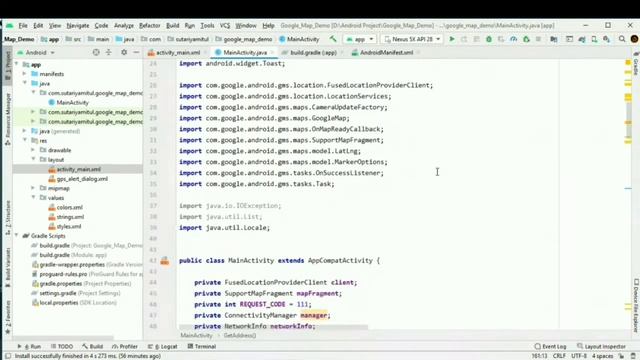Open the VCS menu
The image size is (640, 360).
tap(225, 25)
